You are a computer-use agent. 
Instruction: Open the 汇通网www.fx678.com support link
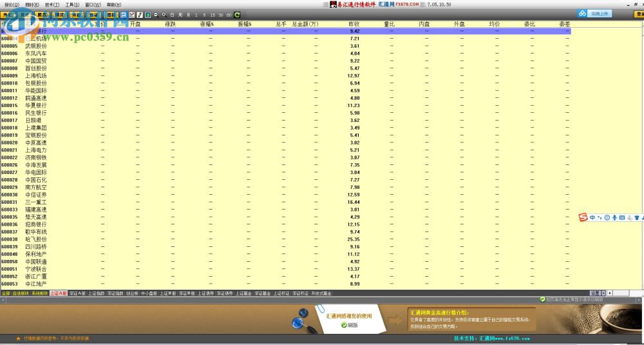coord(505,339)
